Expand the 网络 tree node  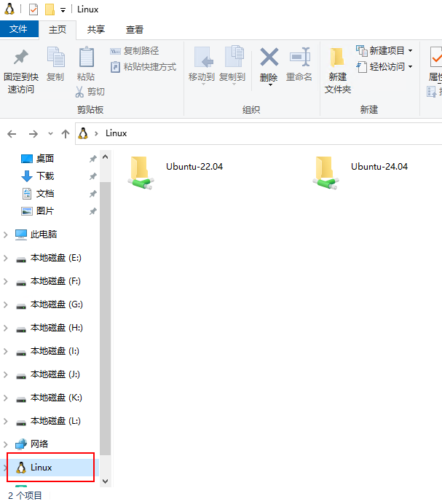tap(6, 444)
